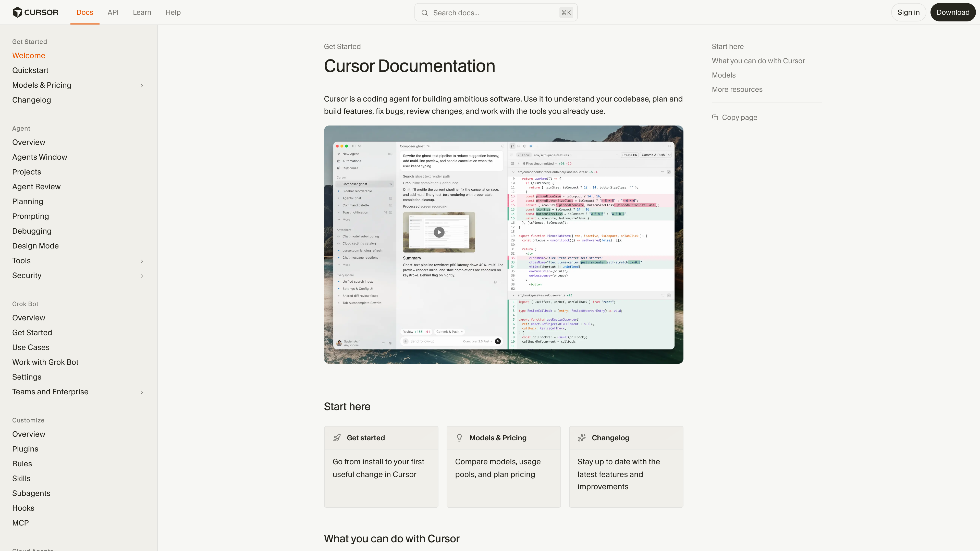The height and width of the screenshot is (551, 980).
Task: Expand the Security sidebar section
Action: [x=142, y=276]
